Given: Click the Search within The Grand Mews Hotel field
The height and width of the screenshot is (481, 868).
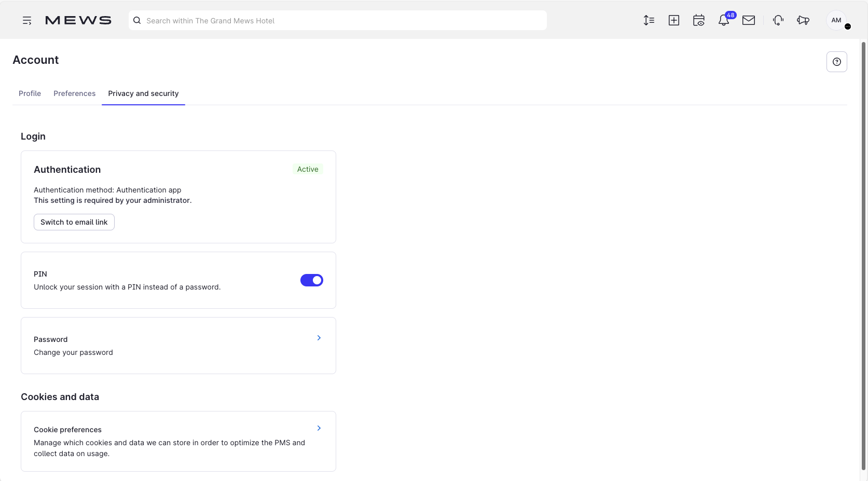Looking at the screenshot, I should [338, 20].
